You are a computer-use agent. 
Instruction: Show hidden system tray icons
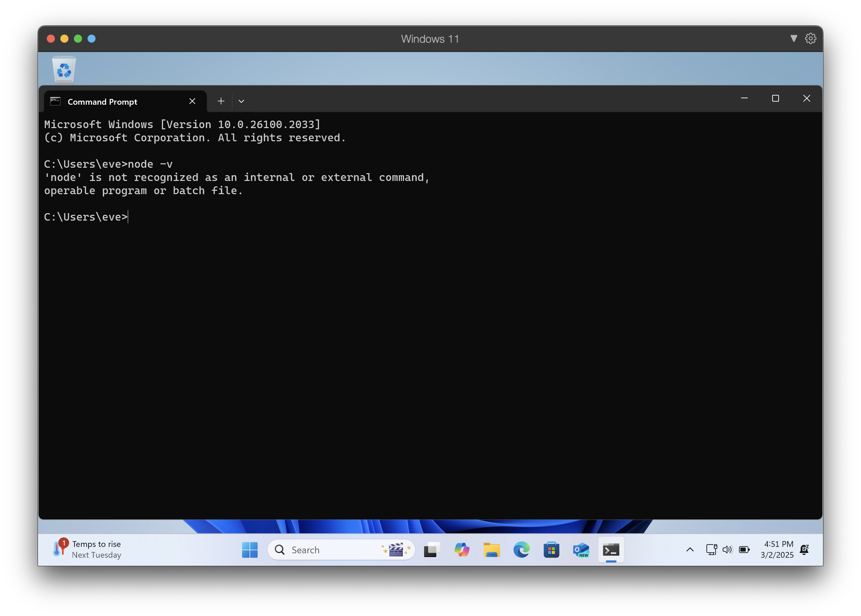click(690, 550)
